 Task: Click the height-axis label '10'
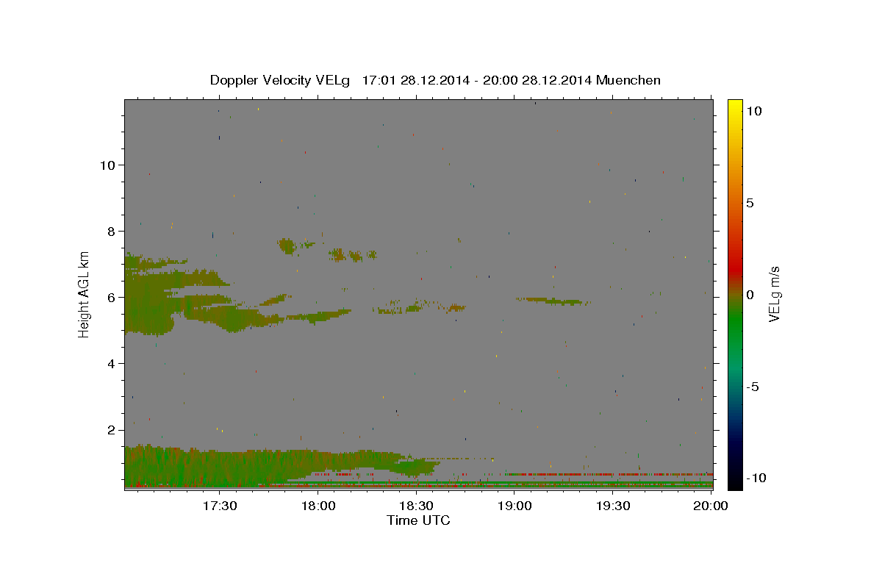tap(109, 165)
